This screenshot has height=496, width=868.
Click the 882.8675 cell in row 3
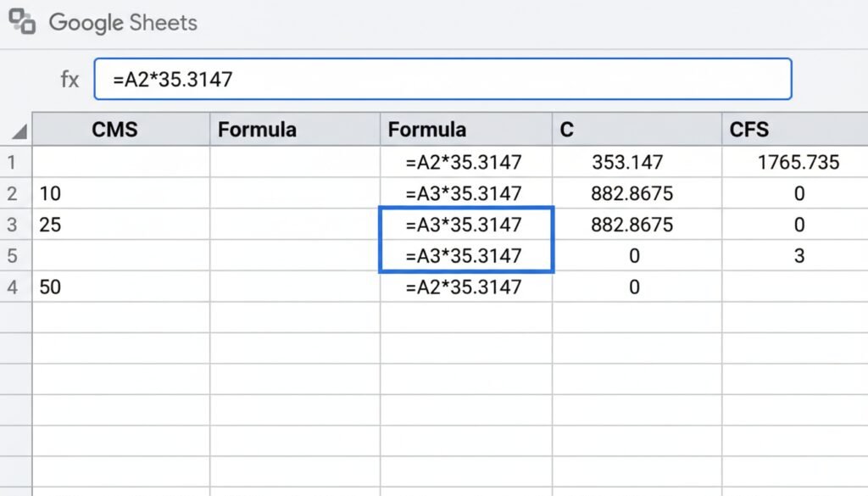point(637,224)
